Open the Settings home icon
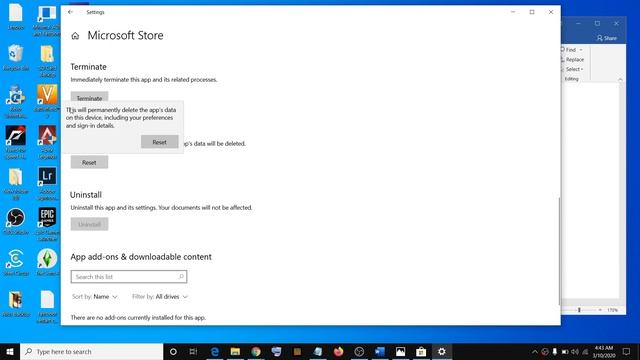 click(75, 36)
